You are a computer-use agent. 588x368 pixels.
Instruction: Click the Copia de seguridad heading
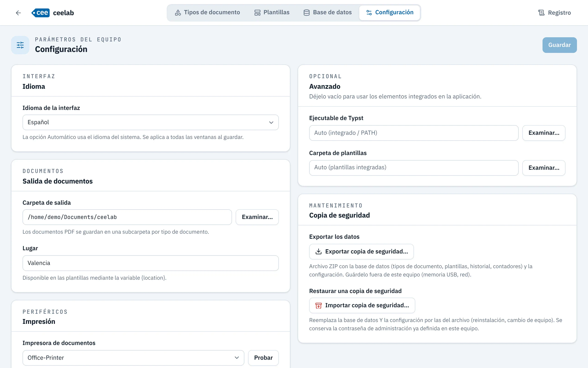click(339, 216)
